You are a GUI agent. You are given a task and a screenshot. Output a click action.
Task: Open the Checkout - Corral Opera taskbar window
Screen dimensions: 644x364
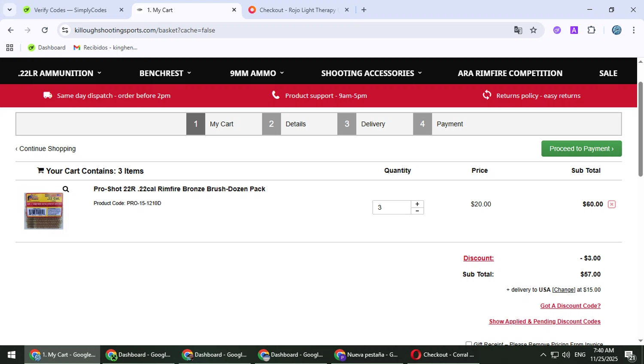click(x=443, y=355)
